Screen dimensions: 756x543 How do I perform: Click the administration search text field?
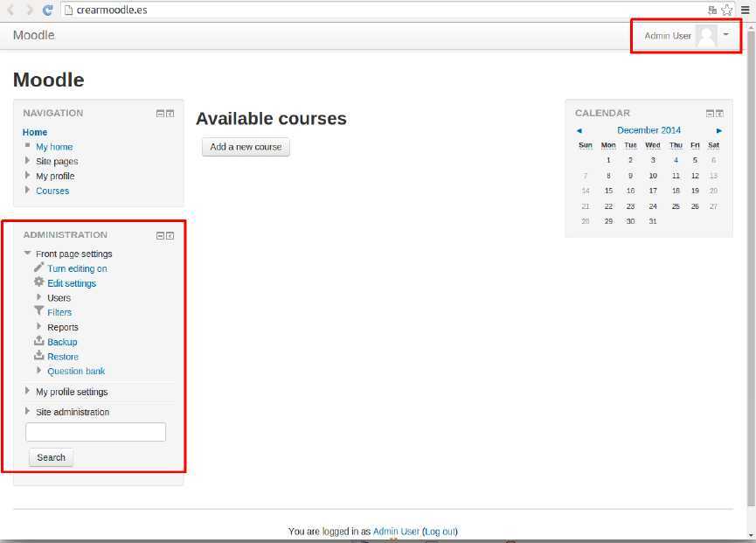pos(95,432)
